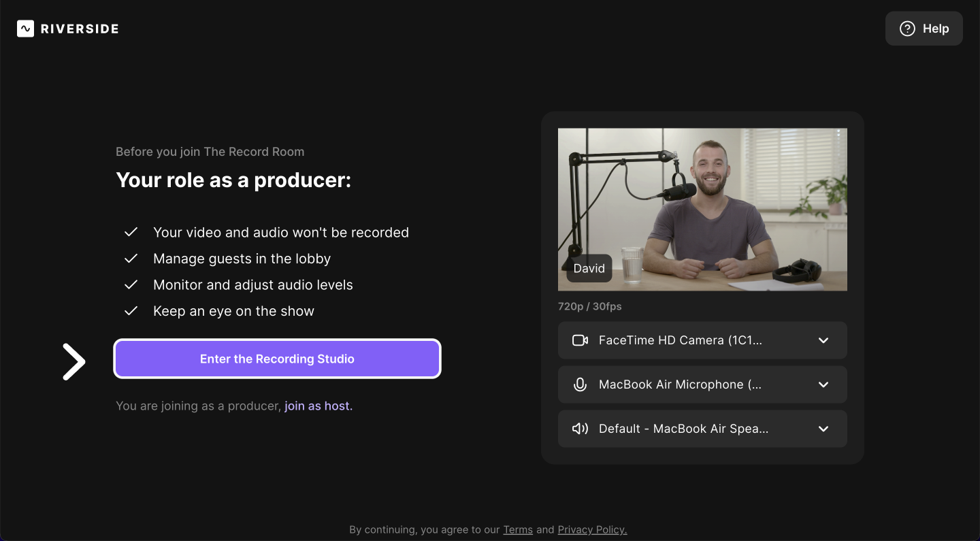Click the speaker icon beside Default MacBook Air speakers
980x541 pixels.
click(580, 429)
